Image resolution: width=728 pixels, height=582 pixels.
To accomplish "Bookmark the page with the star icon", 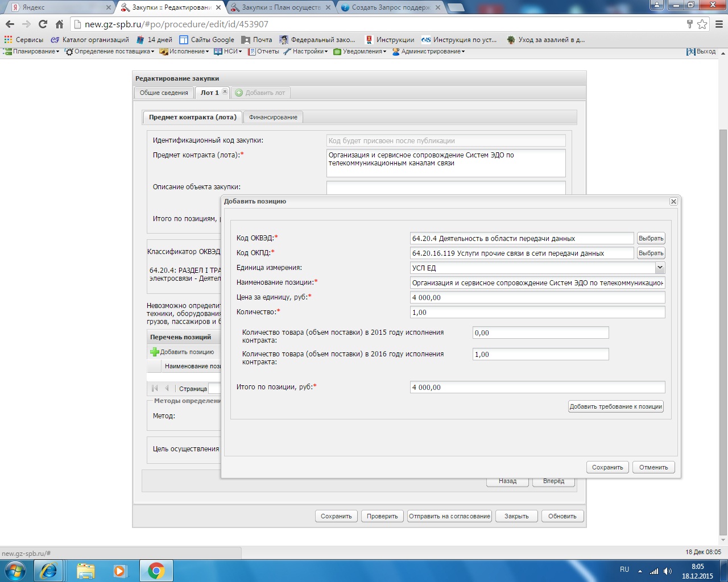I will [x=702, y=24].
